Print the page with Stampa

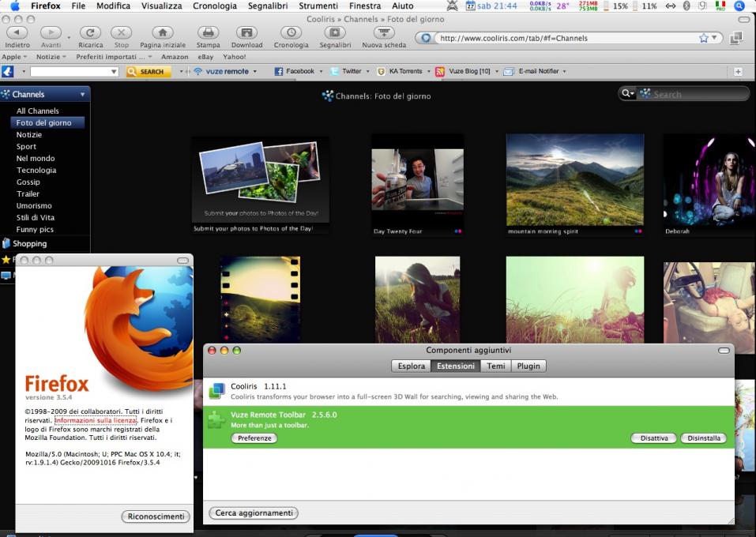[x=208, y=33]
